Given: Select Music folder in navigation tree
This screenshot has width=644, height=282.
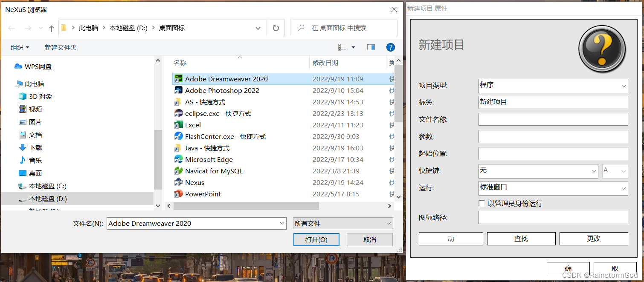Looking at the screenshot, I should (30, 160).
